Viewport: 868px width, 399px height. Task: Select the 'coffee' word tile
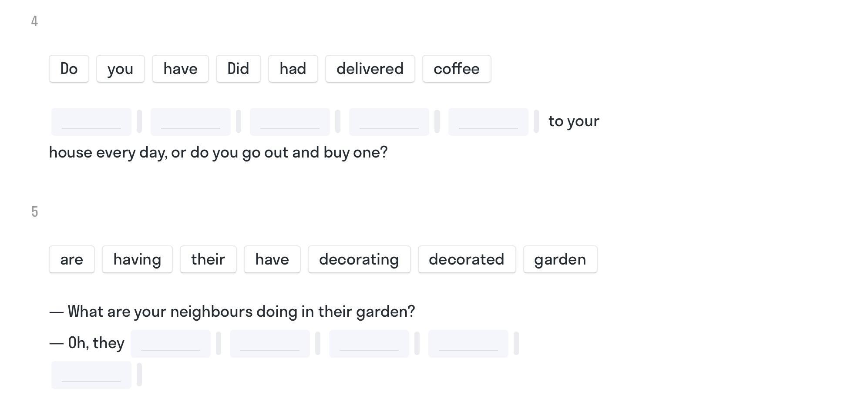457,69
